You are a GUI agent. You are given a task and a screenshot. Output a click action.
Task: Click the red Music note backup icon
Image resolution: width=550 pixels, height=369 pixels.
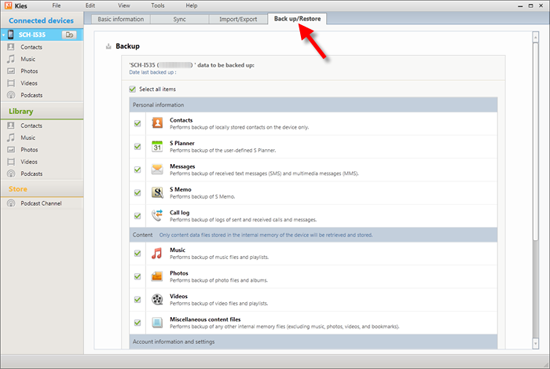point(157,253)
